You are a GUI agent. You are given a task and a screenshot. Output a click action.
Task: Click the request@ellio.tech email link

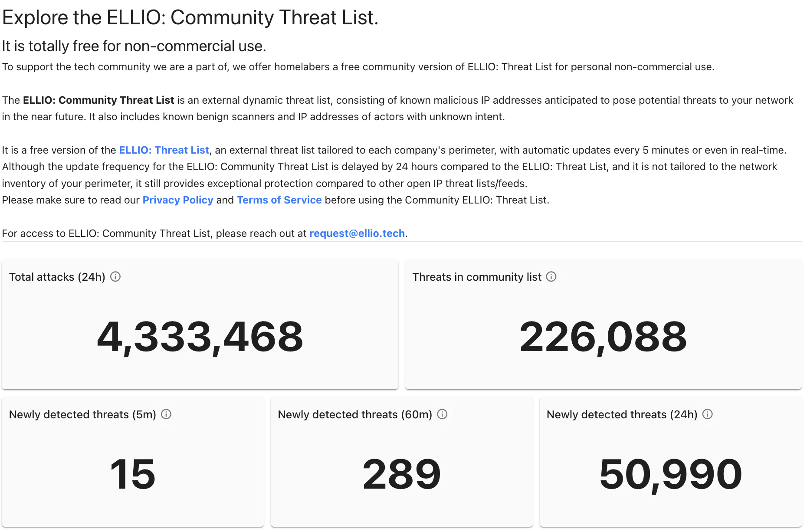[357, 233]
